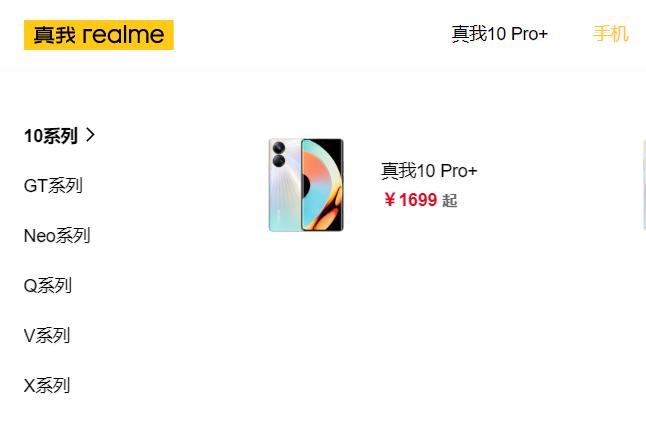The height and width of the screenshot is (424, 646).
Task: Click the partially visible product card at right edge
Action: coord(644,185)
